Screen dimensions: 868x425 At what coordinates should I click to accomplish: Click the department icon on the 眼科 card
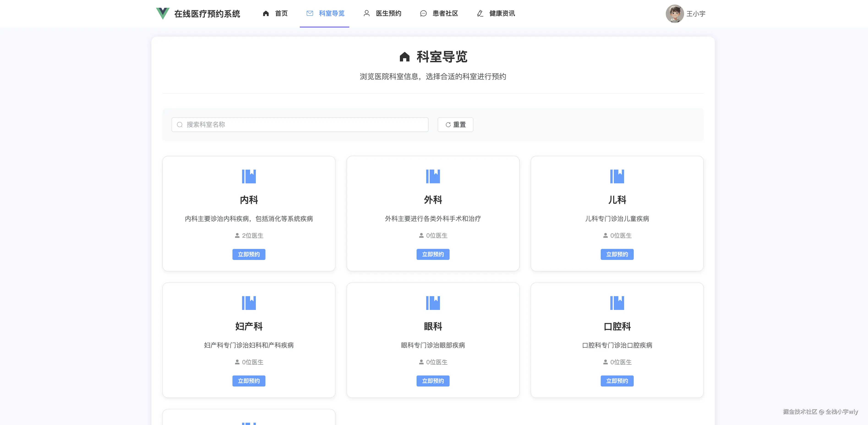coord(433,303)
